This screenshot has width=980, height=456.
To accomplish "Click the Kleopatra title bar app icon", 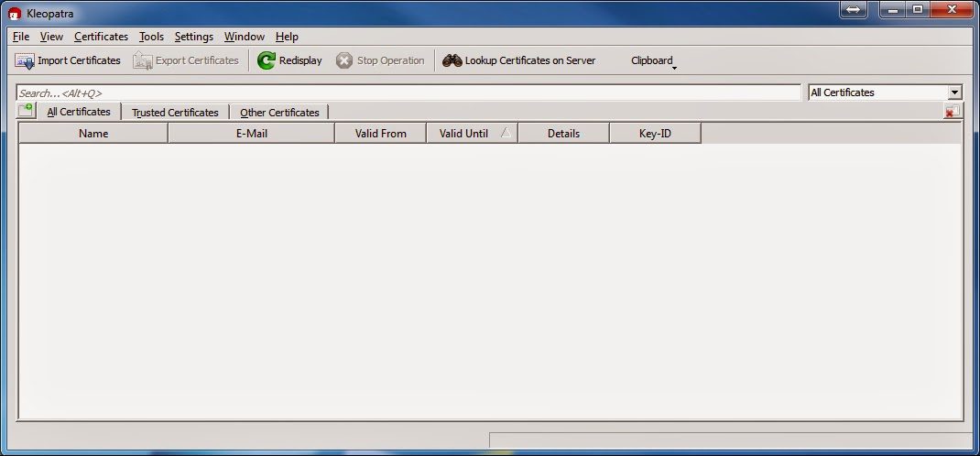I will tap(15, 13).
